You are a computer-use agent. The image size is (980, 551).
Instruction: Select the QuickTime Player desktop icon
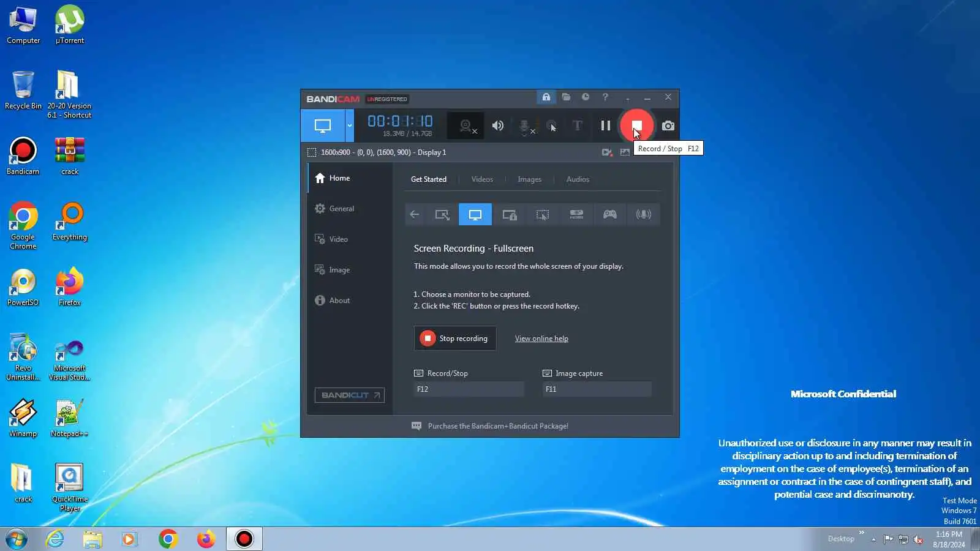(x=69, y=487)
